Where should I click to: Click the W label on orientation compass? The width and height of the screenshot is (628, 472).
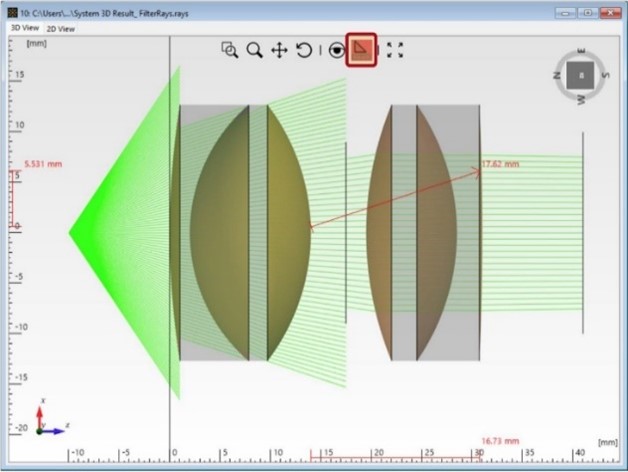581,99
